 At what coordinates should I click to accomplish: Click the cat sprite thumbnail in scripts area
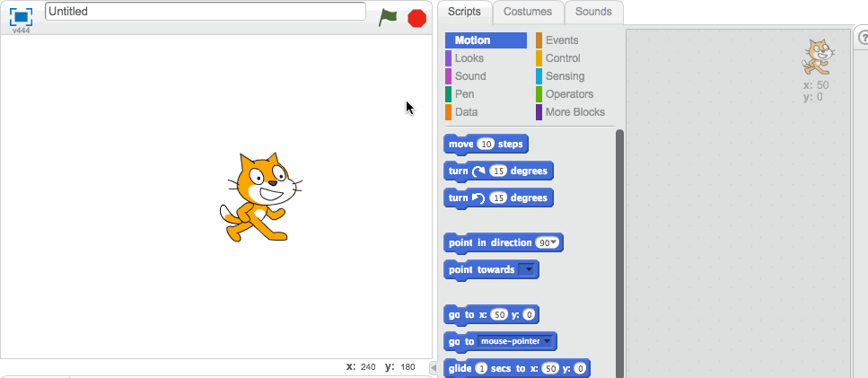818,57
